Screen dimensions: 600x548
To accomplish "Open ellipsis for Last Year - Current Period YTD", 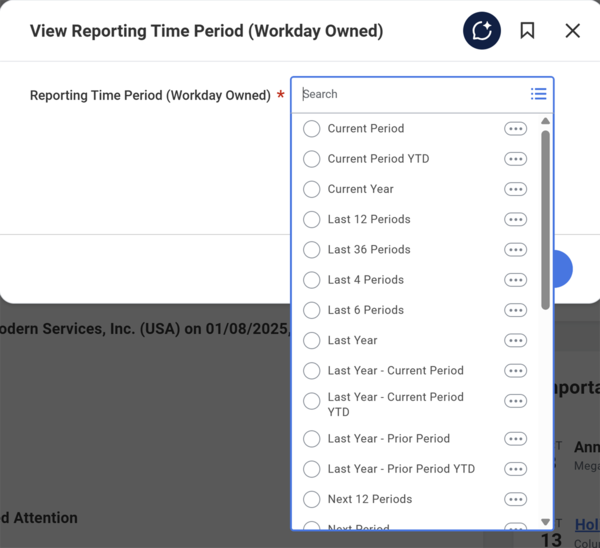I will [x=515, y=401].
